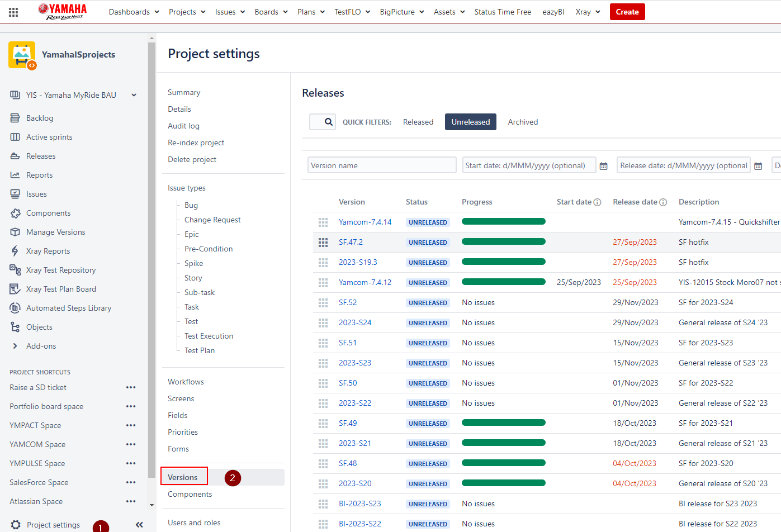The image size is (781, 532).
Task: Open more options for Raise a SD ticket
Action: click(x=131, y=387)
